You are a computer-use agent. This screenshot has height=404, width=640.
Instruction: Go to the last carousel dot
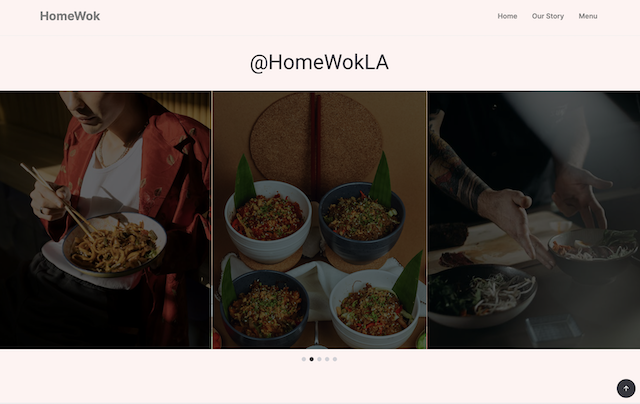(x=335, y=359)
